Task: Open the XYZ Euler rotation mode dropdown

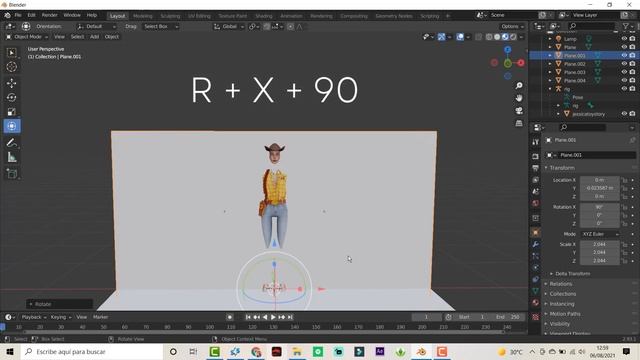Action: pos(600,234)
